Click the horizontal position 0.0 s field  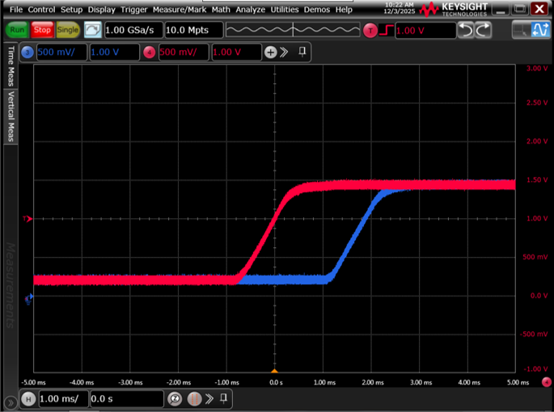(x=126, y=399)
